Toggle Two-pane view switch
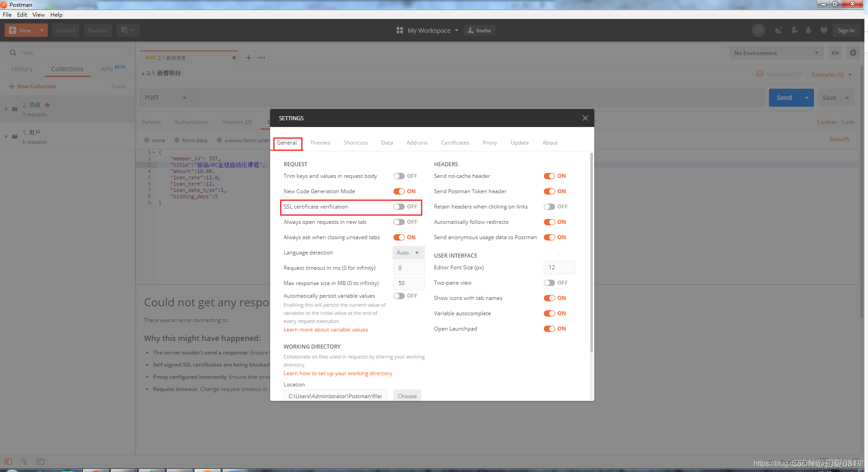Viewport: 868px width, 472px height. coord(549,283)
